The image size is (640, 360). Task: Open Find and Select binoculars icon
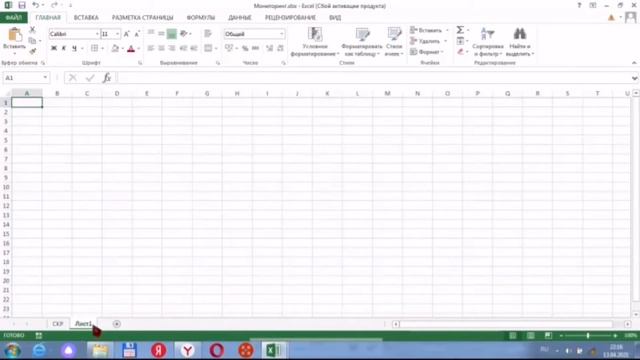(520, 34)
